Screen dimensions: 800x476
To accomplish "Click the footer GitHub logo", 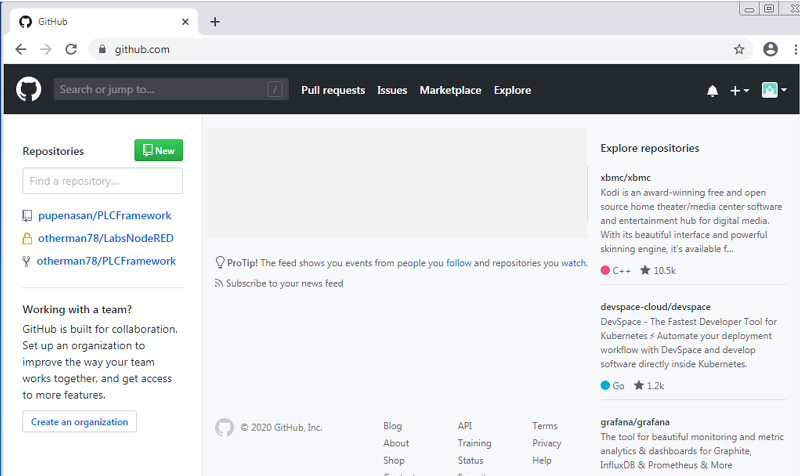I will coord(224,428).
